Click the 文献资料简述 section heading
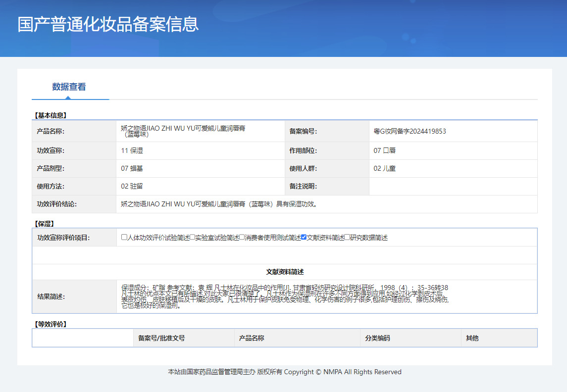Screen dimensions: 567x392 [284, 272]
